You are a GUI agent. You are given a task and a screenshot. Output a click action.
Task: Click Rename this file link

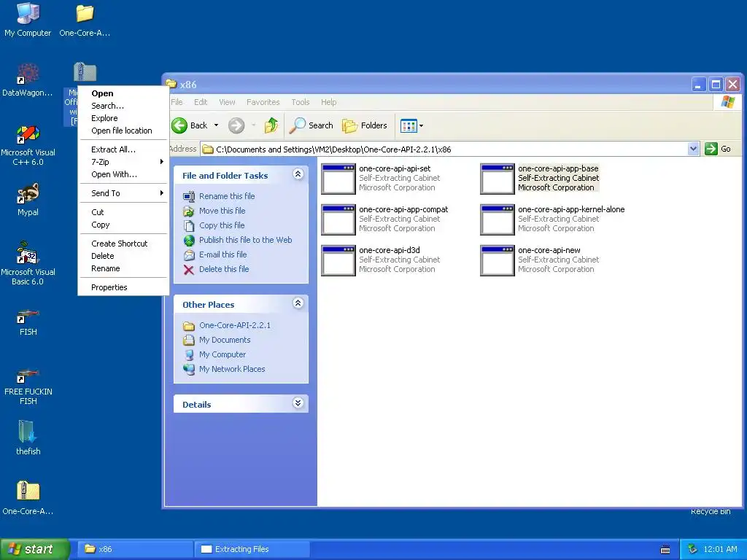(227, 196)
